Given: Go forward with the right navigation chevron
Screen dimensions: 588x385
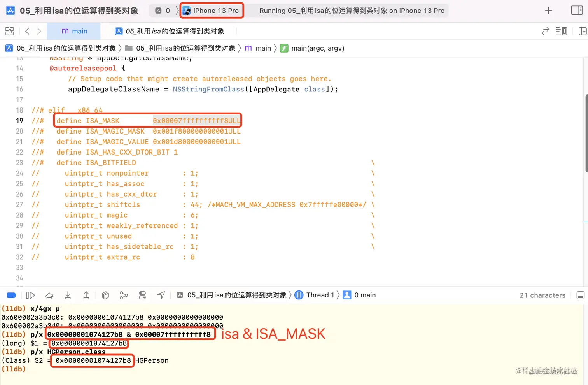Looking at the screenshot, I should coord(39,31).
